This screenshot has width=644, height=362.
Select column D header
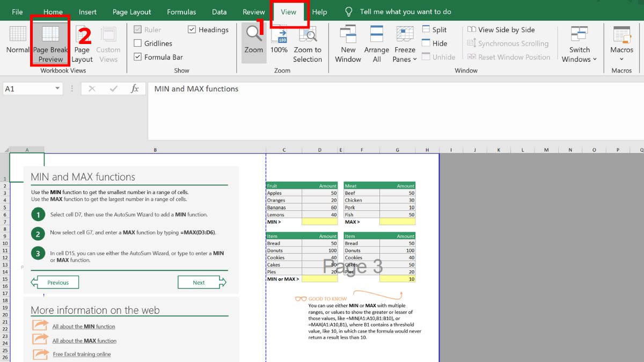pyautogui.click(x=320, y=150)
